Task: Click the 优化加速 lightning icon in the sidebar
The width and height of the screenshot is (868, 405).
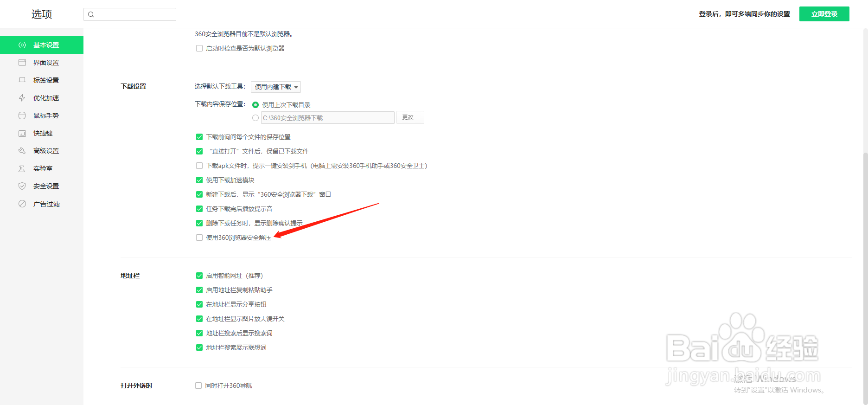Action: coord(22,98)
